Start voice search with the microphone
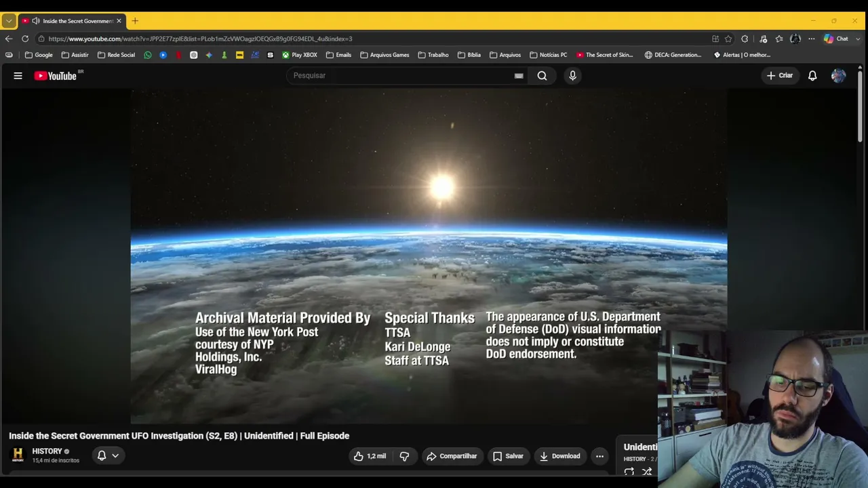The height and width of the screenshot is (488, 868). pyautogui.click(x=572, y=76)
